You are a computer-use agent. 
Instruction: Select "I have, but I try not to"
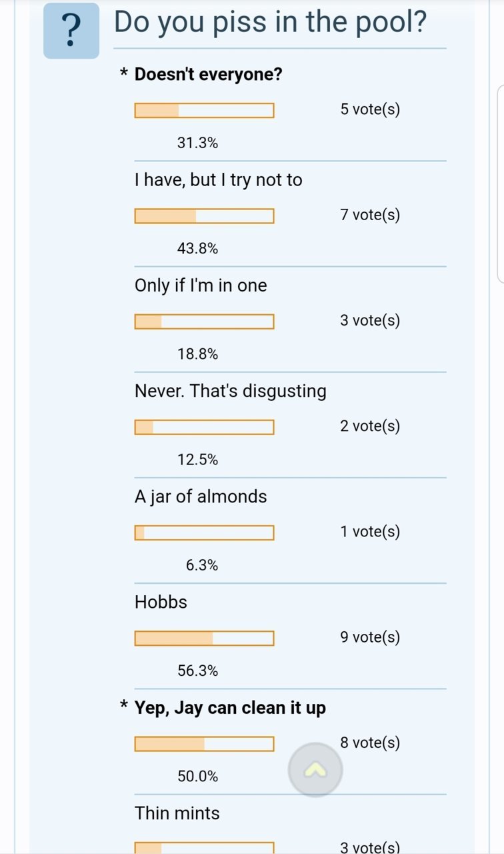point(218,179)
